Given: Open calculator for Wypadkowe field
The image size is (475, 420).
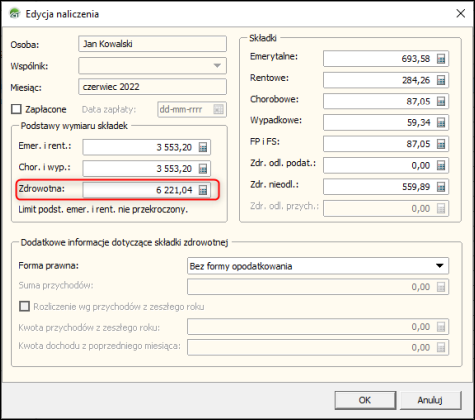Looking at the screenshot, I should tap(441, 123).
